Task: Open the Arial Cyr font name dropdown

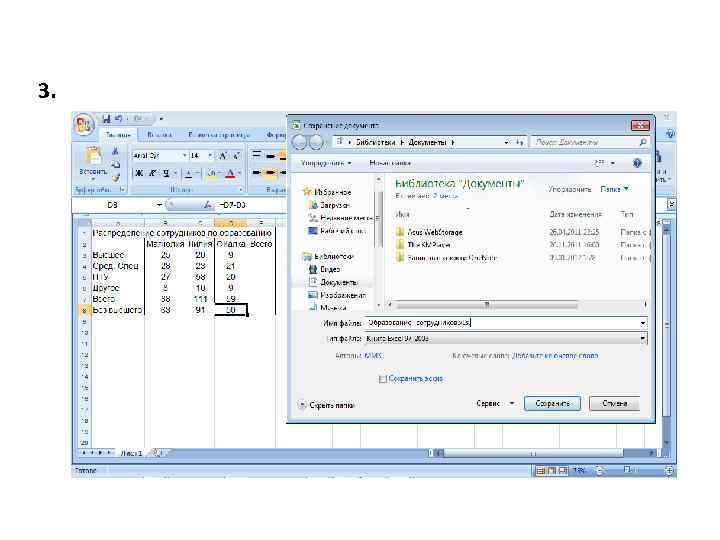Action: [185, 156]
